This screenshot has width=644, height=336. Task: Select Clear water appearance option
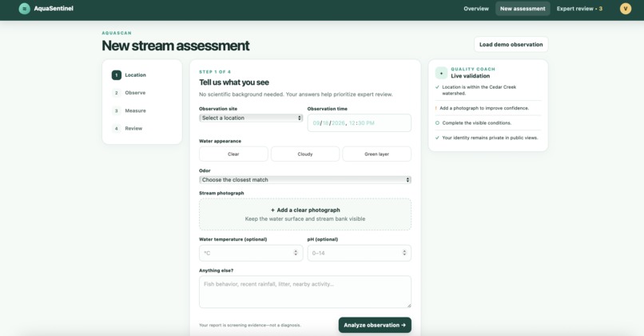click(233, 154)
